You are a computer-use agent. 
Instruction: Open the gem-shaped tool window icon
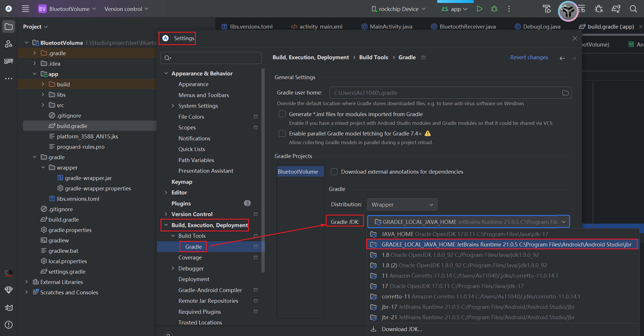[x=9, y=290]
